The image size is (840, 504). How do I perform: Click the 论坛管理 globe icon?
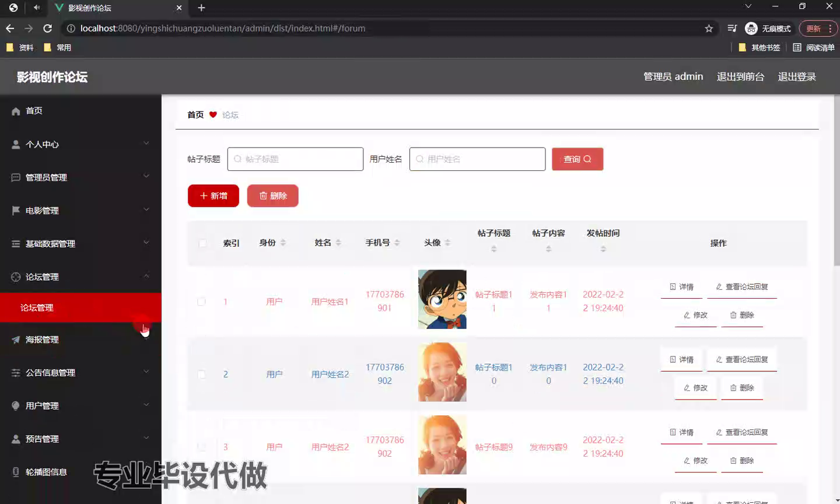pos(16,277)
